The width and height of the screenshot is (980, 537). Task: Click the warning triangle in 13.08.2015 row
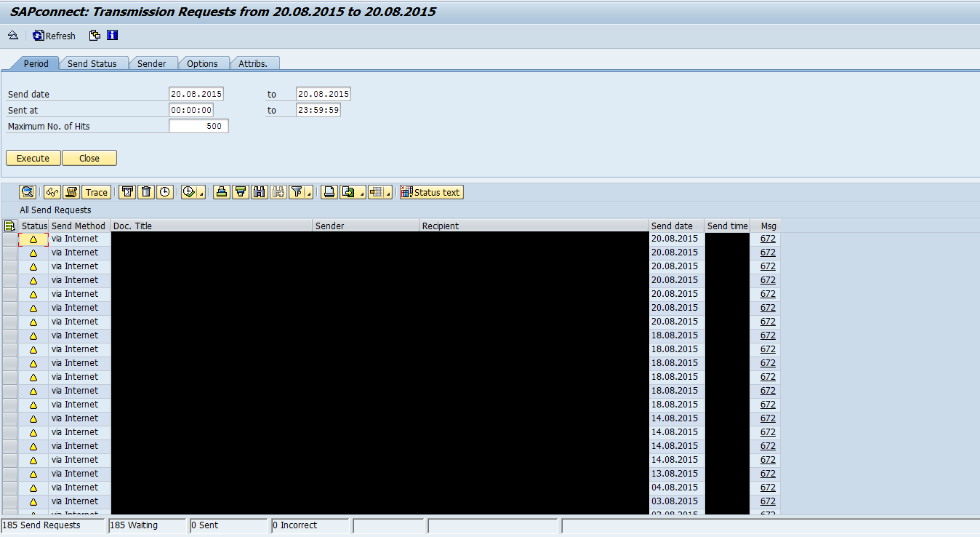tap(33, 474)
